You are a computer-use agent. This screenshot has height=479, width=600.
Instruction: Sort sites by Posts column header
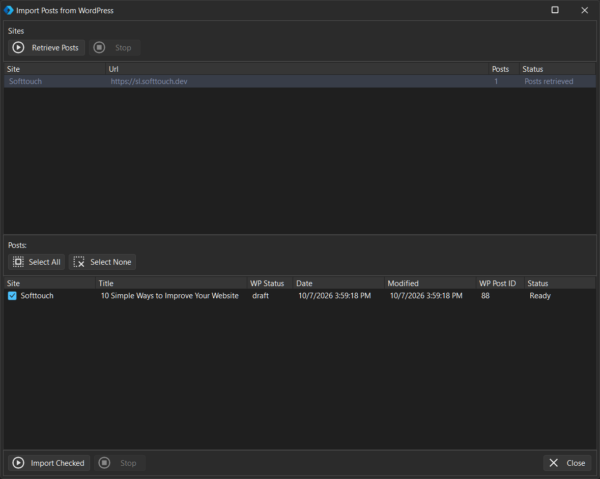point(504,69)
